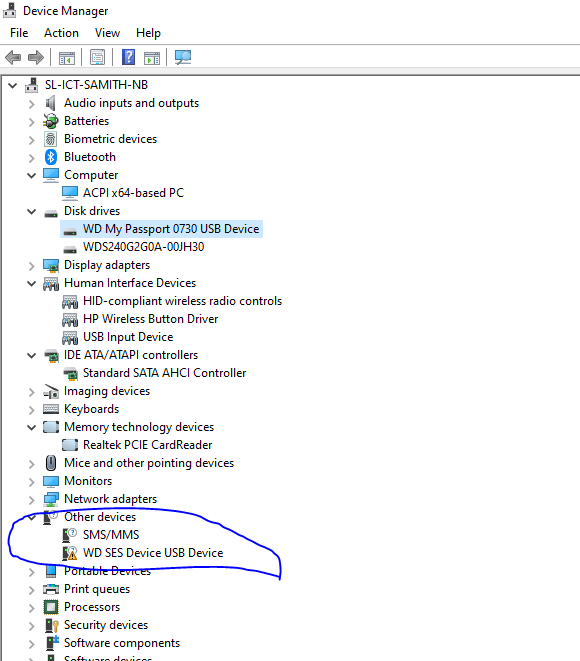This screenshot has width=580, height=661.
Task: Click the Memory technology devices icon
Action: click(51, 427)
